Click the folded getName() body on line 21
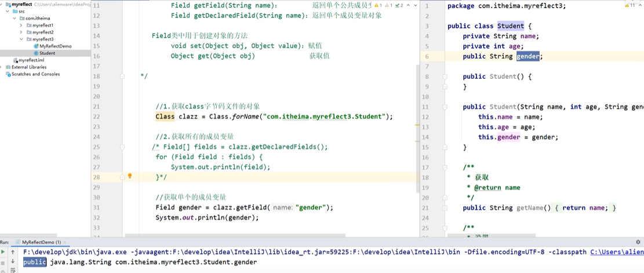This screenshot has width=644, height=273. 585,208
